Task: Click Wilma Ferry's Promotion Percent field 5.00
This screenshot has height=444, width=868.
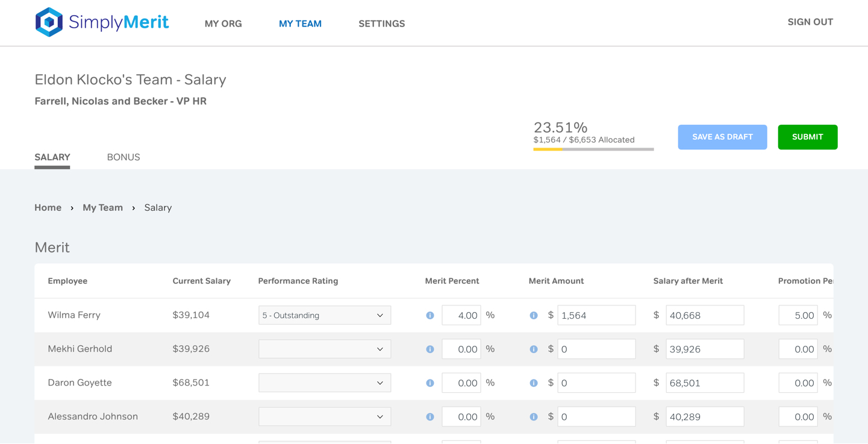Action: (x=798, y=315)
